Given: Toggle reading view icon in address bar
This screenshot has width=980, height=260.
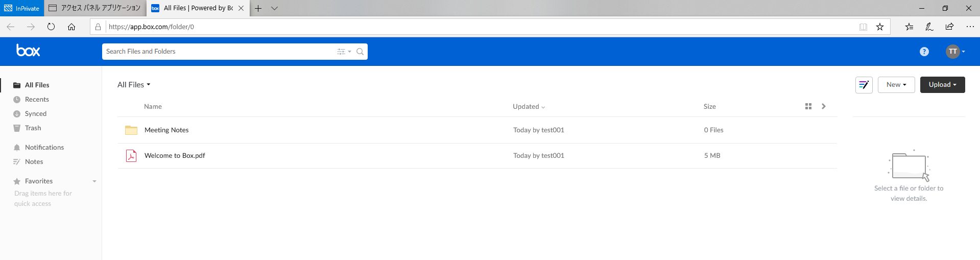Looking at the screenshot, I should 863,27.
